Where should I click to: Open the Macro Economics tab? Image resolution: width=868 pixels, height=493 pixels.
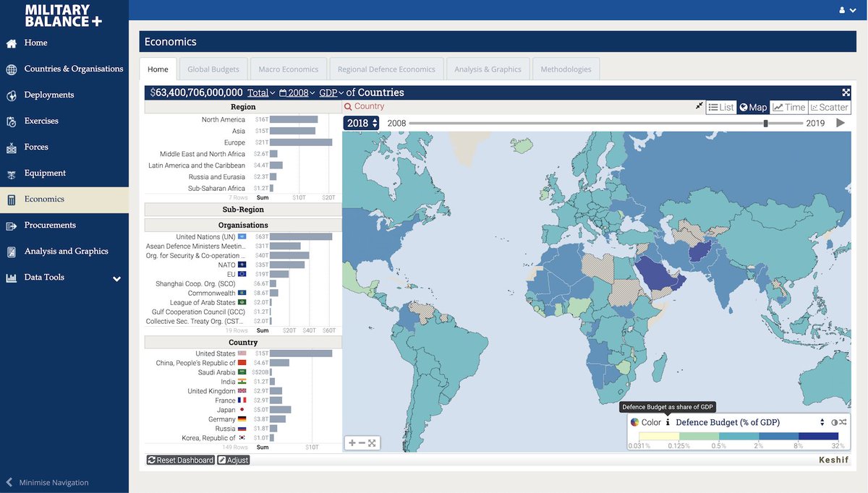(x=289, y=69)
